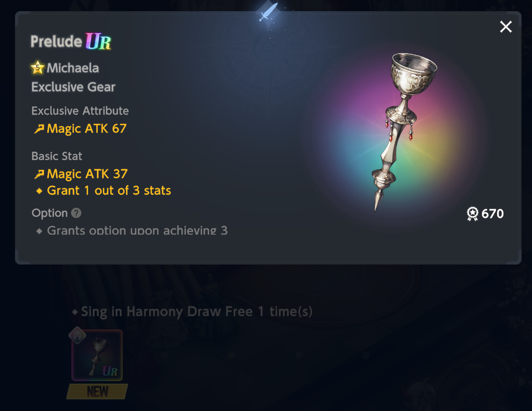Click the Grant 1 out of 3 stats line

(x=103, y=191)
